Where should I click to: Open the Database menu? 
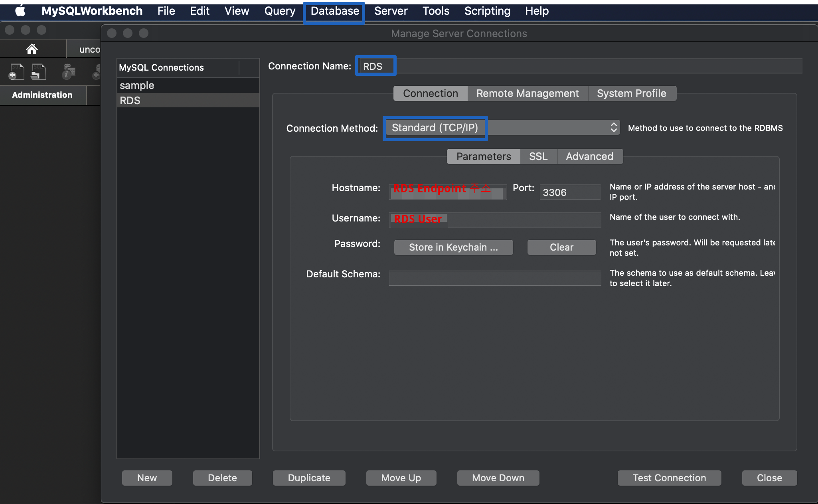tap(334, 11)
